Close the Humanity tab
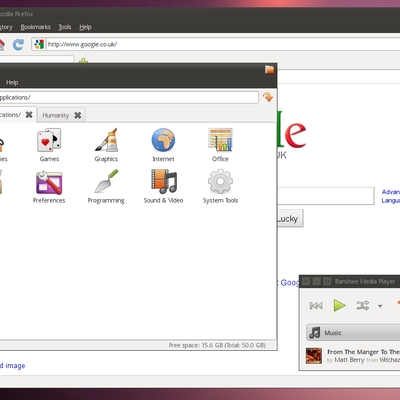Viewport: 400px width, 400px height. click(78, 115)
